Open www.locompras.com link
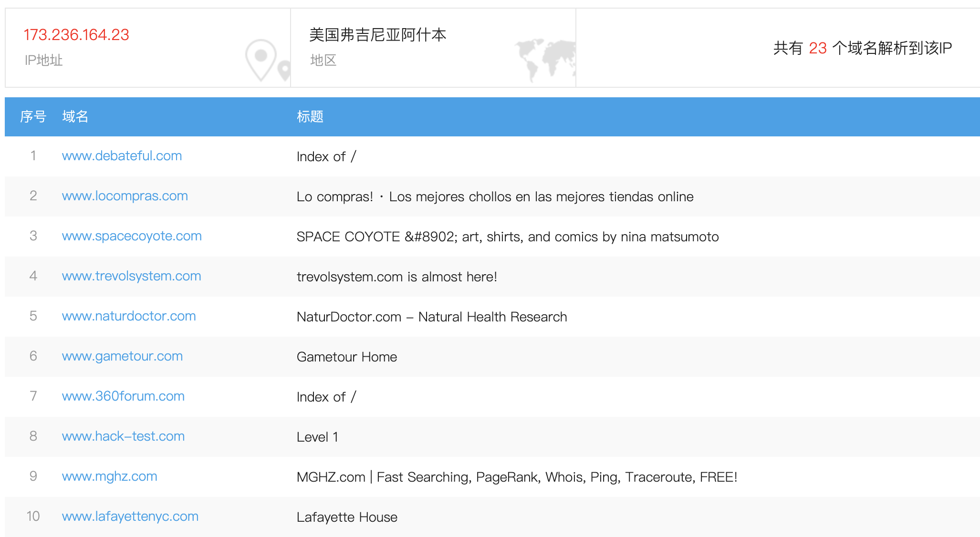Viewport: 980px width, 537px height. [125, 196]
